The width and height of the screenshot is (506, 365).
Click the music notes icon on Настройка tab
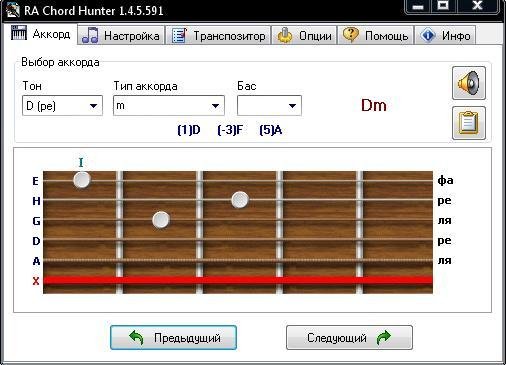[90, 35]
